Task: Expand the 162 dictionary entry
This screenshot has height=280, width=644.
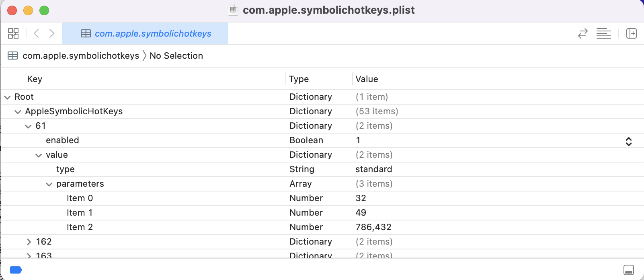Action: [29, 242]
